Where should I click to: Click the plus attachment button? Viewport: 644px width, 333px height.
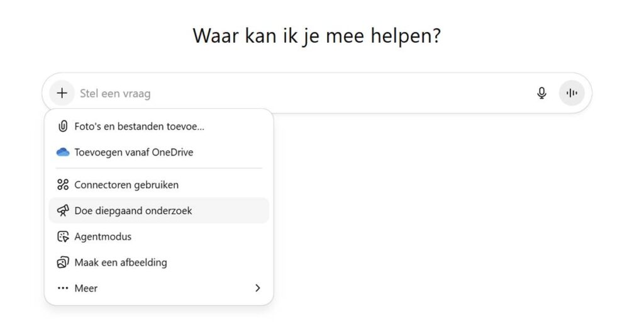point(62,93)
